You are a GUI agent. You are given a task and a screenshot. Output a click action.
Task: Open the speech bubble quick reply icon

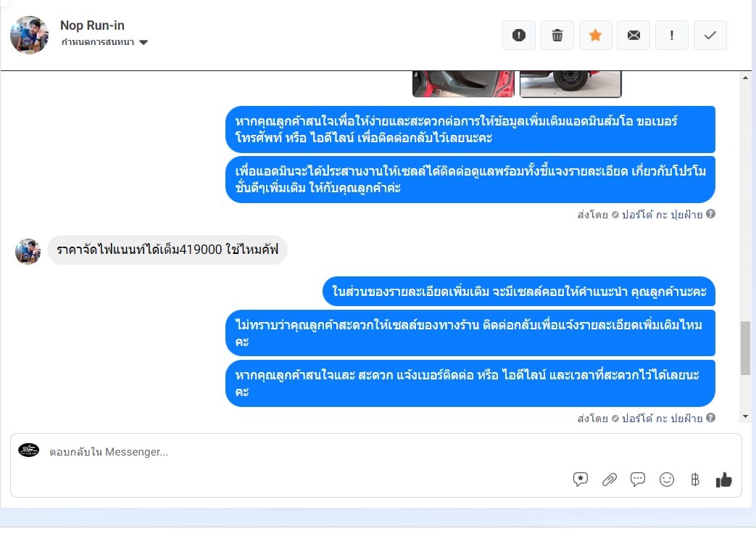pos(638,480)
